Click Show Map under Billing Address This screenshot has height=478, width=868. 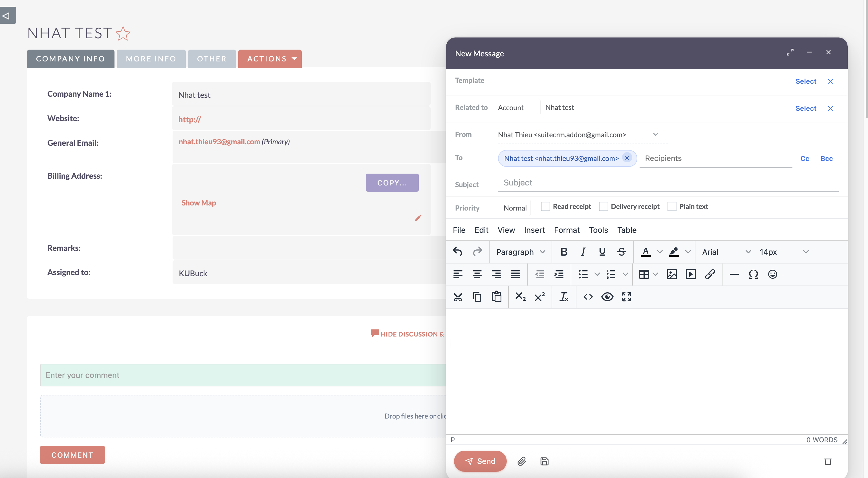(199, 202)
